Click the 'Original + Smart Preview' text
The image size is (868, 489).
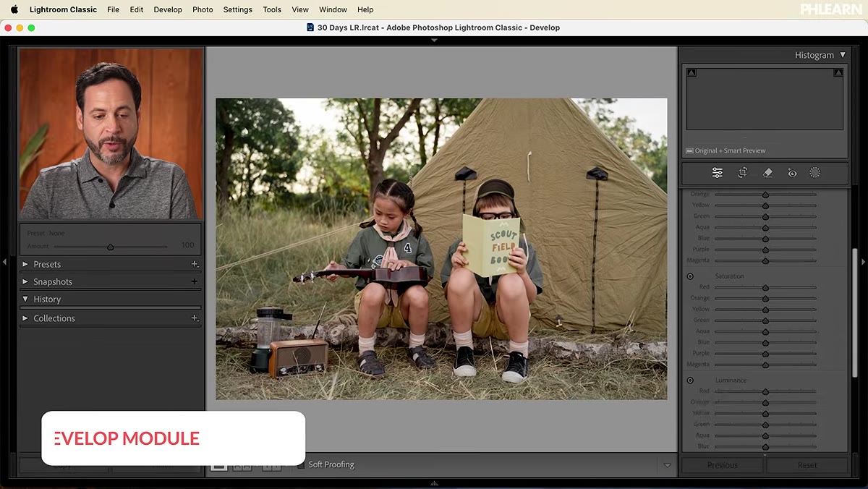(730, 150)
